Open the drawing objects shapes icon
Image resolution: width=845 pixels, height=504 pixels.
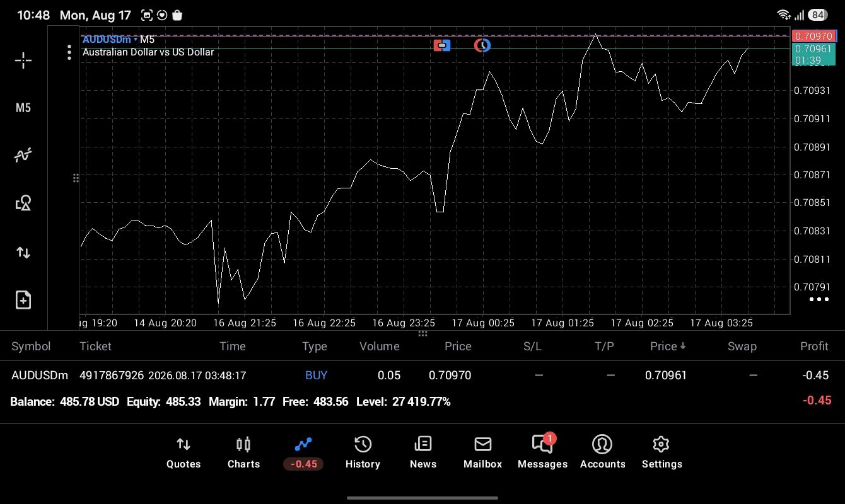tap(23, 203)
